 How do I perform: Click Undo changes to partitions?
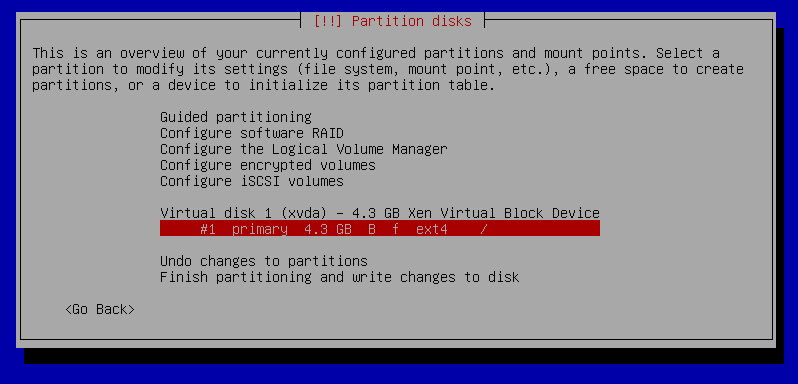pyautogui.click(x=264, y=261)
